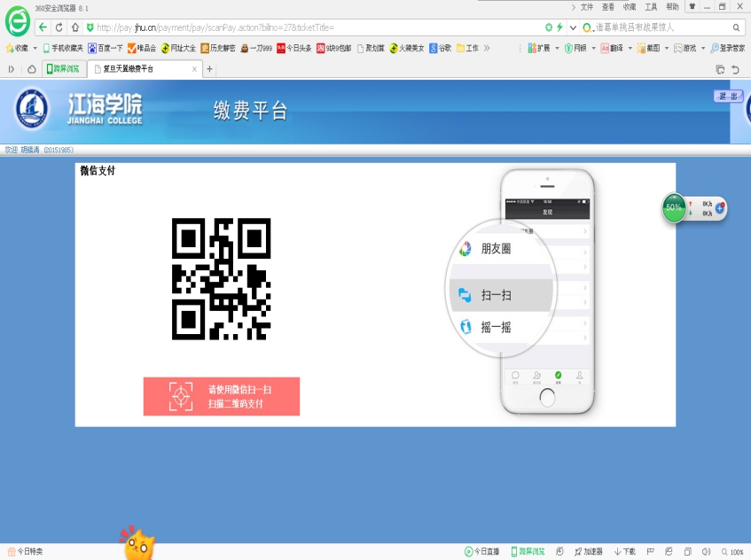Open a new tab with plus button
Viewport: 751px width, 560px height.
click(209, 69)
